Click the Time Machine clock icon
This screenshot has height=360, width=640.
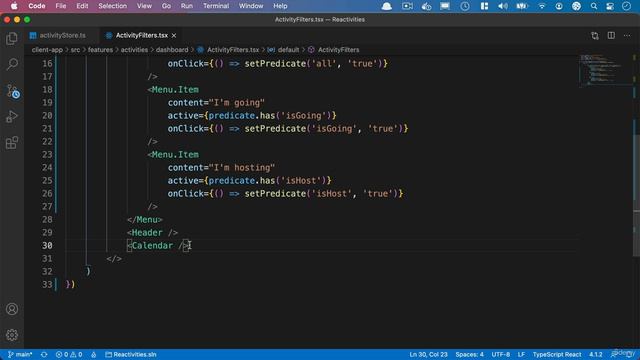coord(465,6)
